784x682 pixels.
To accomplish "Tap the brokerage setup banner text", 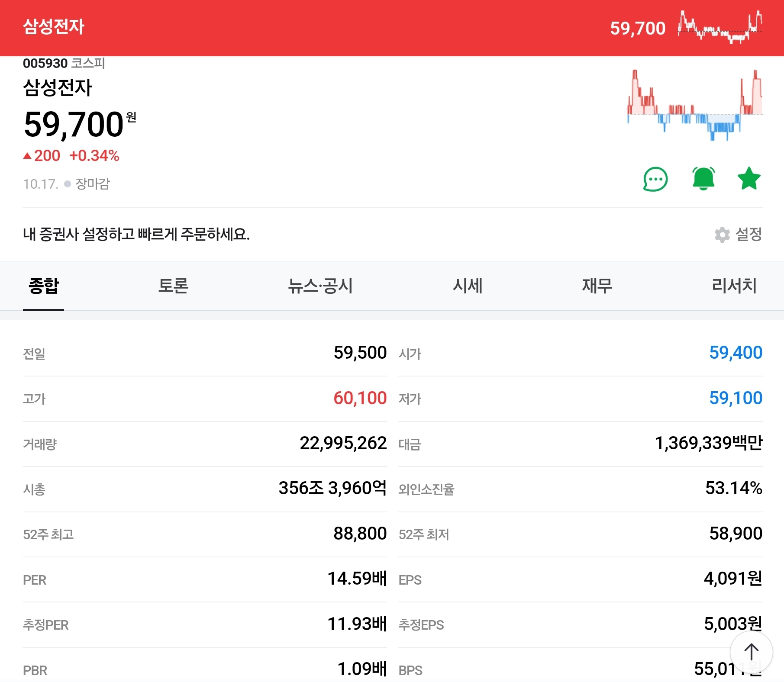I will pyautogui.click(x=136, y=235).
